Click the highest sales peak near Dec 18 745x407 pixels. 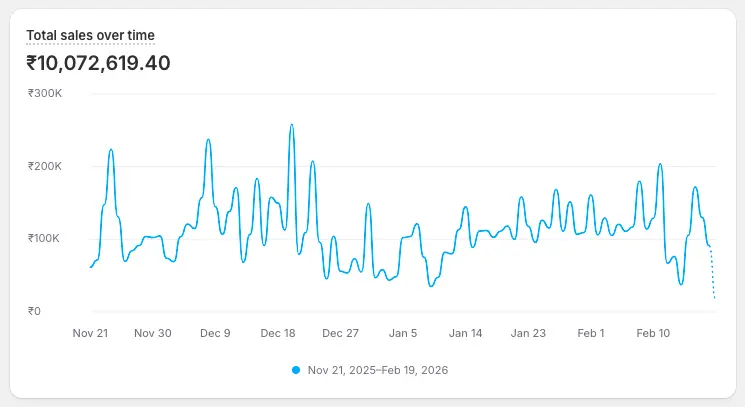coord(291,126)
